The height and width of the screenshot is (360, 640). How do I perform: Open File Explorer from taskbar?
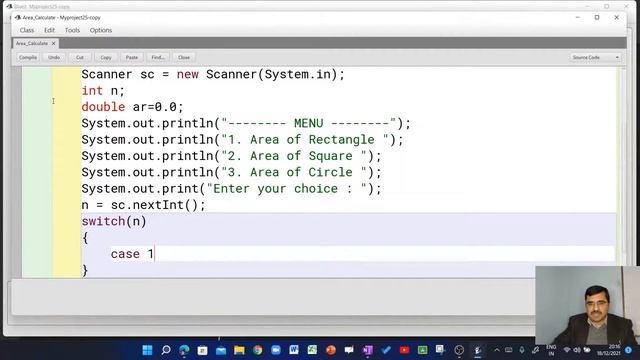click(x=239, y=350)
